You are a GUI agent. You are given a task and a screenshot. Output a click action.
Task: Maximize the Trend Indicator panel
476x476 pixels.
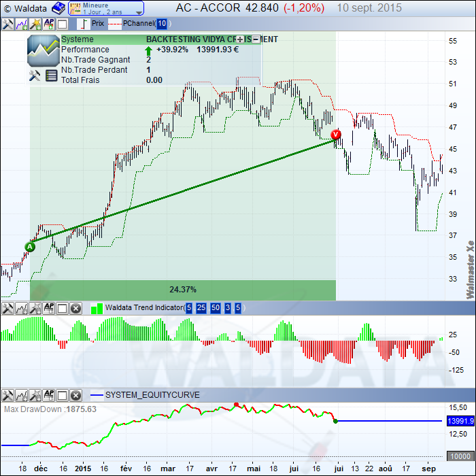click(63, 309)
